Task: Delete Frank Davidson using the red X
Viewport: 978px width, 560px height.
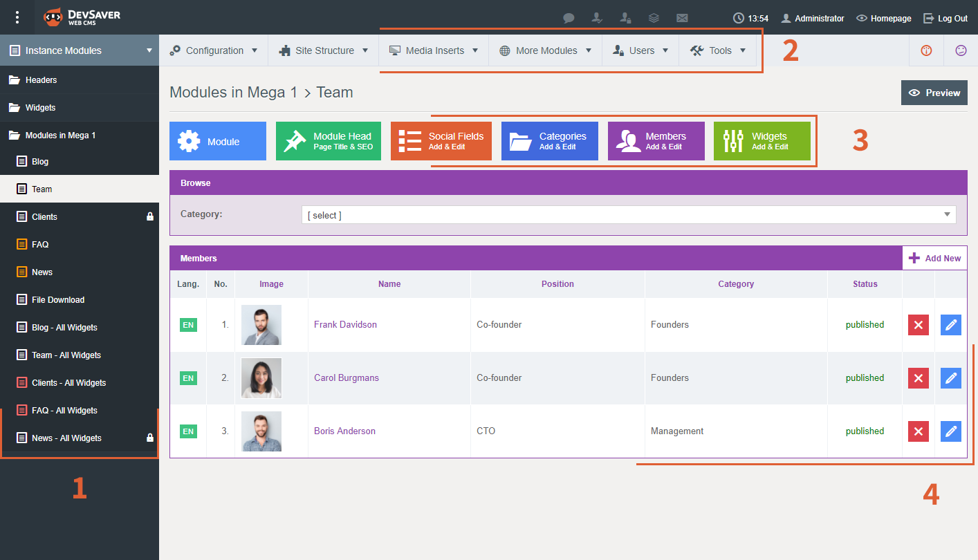Action: pos(918,325)
